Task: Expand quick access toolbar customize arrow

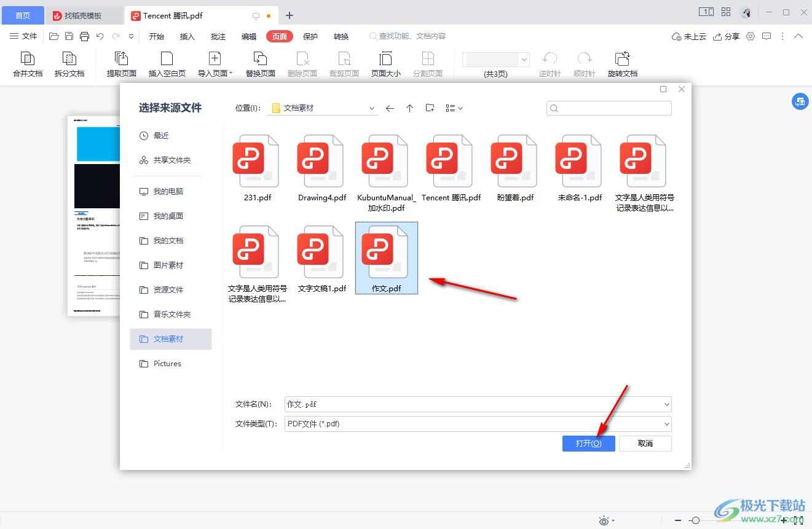Action: pos(131,36)
